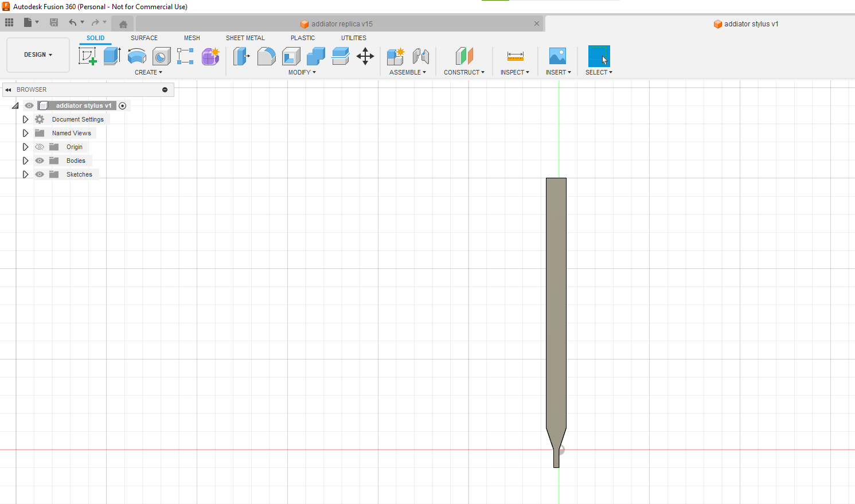
Task: Select the New Component tool under Assemble
Action: pos(395,56)
